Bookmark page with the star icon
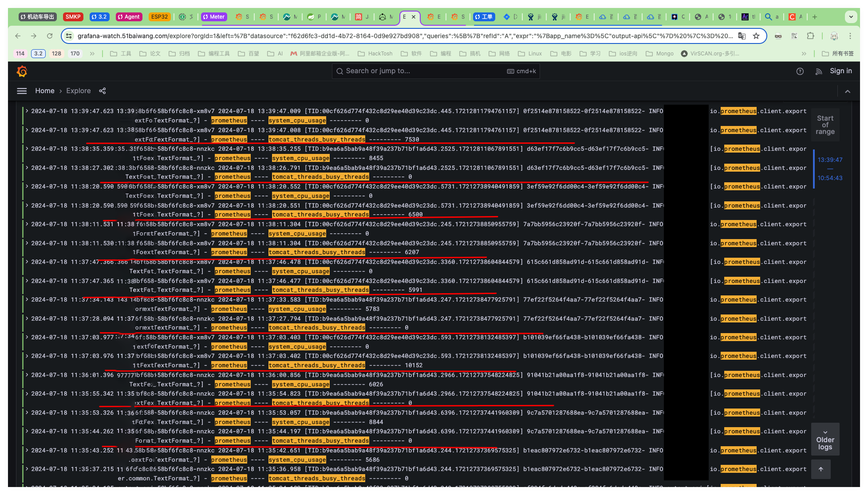Screen dimensions: 868x495 756,36
